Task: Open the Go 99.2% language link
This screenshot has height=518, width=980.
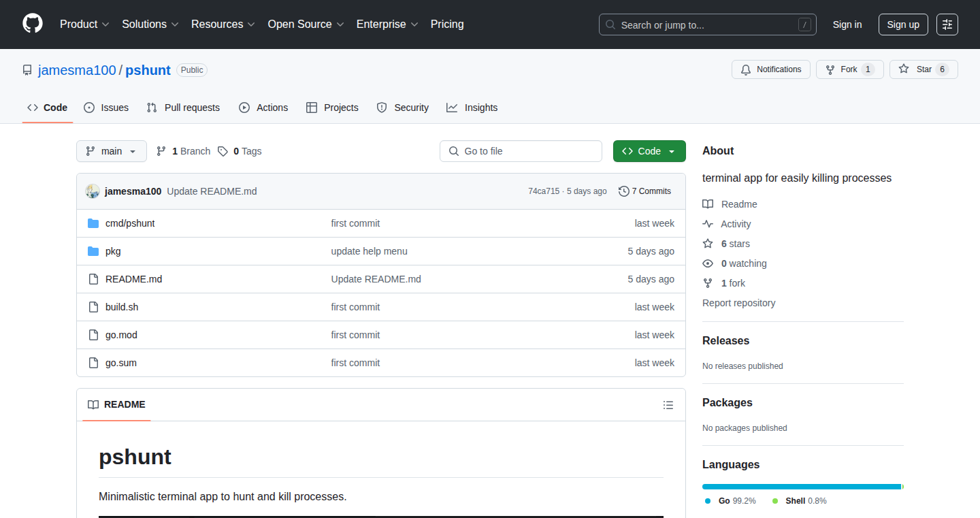Action: (x=730, y=501)
